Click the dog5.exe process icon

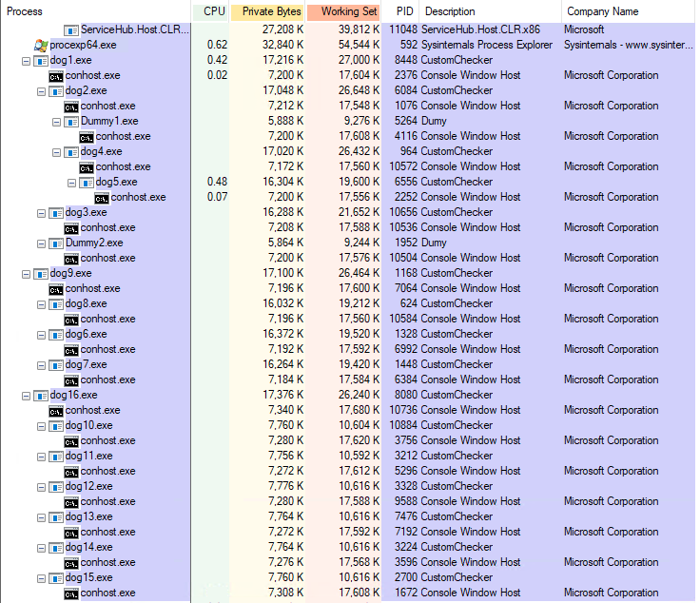coord(87,183)
